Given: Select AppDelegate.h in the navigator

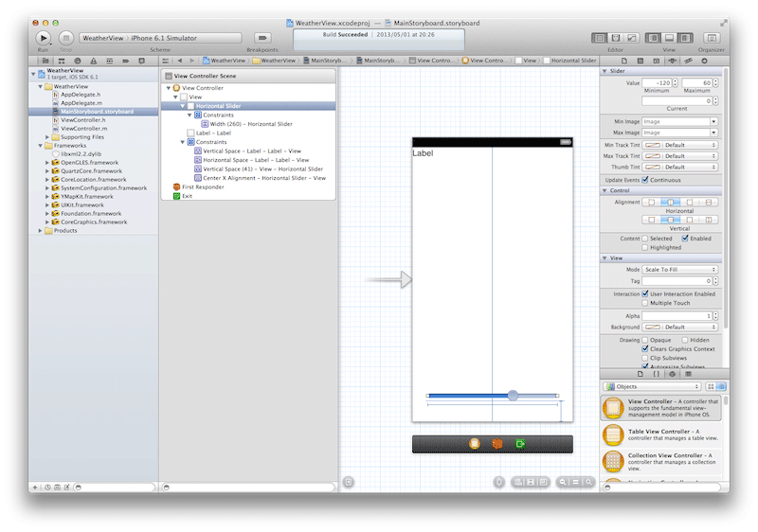Looking at the screenshot, I should click(x=81, y=95).
